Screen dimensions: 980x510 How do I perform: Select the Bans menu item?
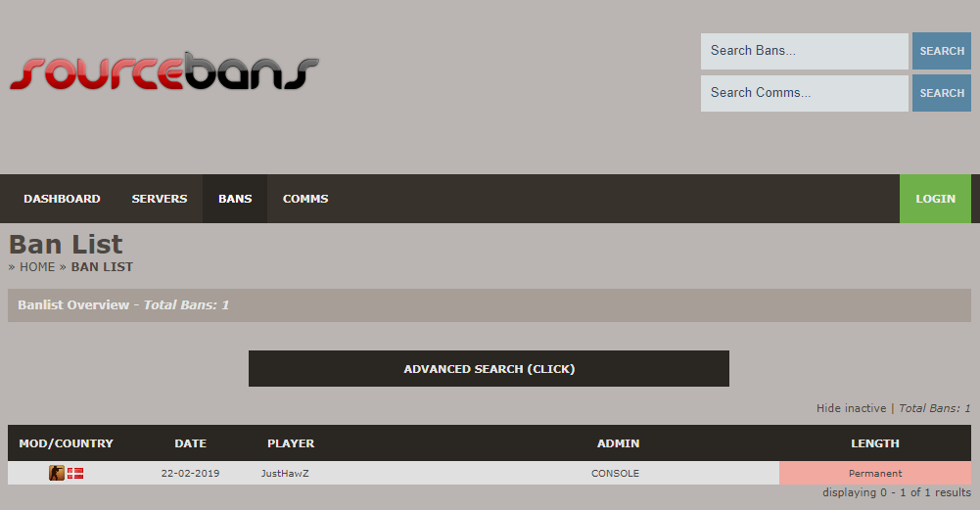pos(235,199)
